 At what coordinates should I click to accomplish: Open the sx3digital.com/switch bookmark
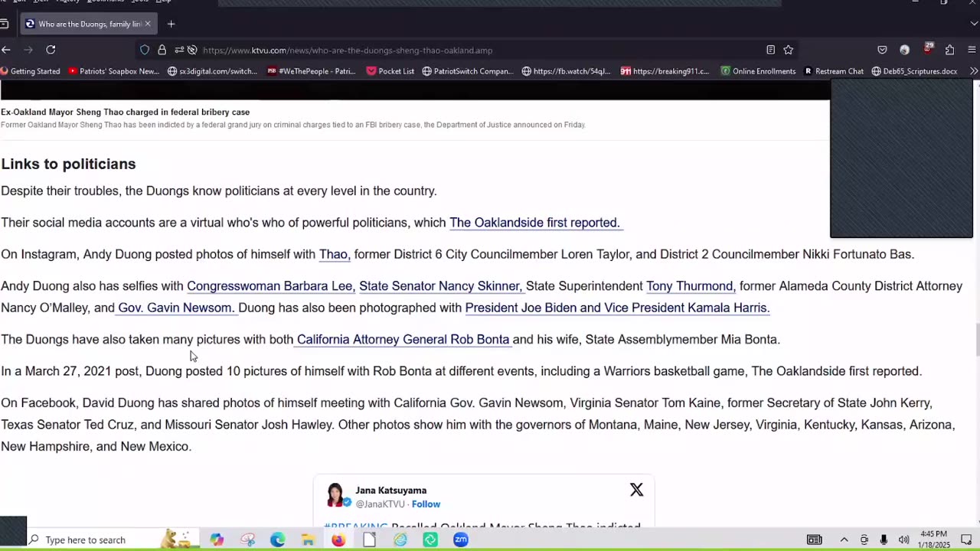coord(212,71)
